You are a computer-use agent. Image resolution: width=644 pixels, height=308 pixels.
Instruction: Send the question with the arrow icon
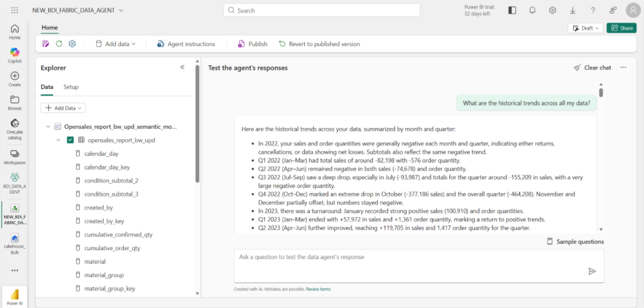tap(592, 271)
